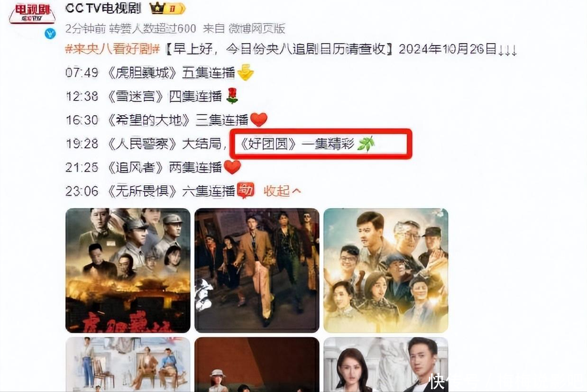Open the poster with man in tan suit

[257, 271]
